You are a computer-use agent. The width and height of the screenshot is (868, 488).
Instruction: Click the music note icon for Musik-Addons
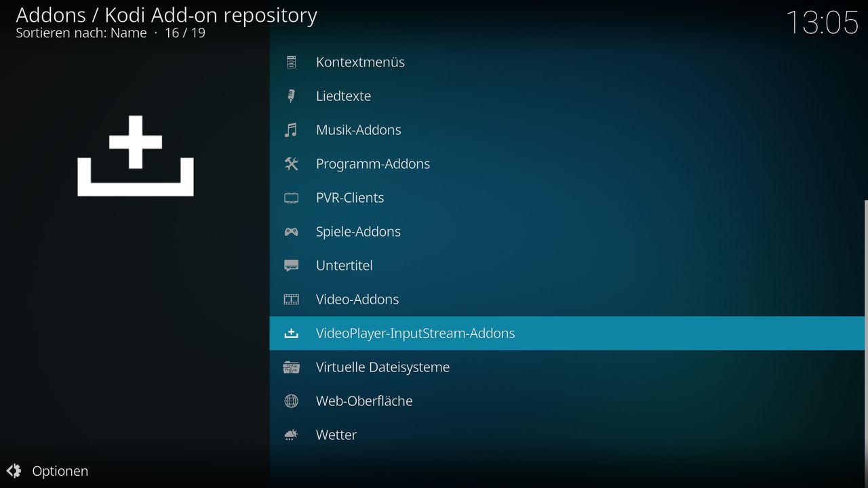coord(291,130)
